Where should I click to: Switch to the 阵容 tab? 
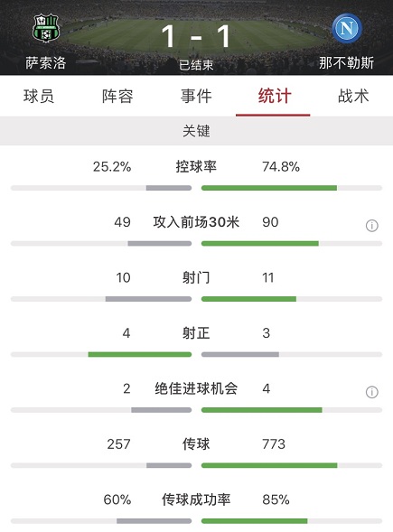[117, 96]
